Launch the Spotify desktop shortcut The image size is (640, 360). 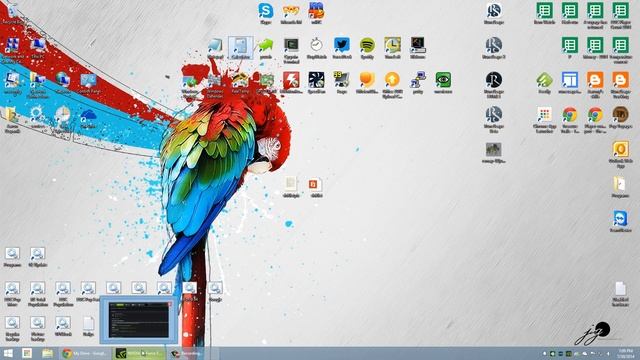(x=367, y=45)
